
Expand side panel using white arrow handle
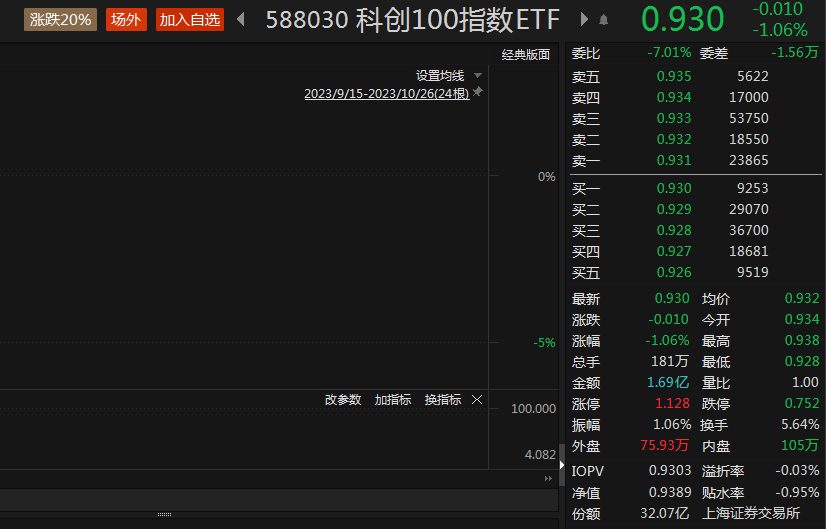click(562, 465)
